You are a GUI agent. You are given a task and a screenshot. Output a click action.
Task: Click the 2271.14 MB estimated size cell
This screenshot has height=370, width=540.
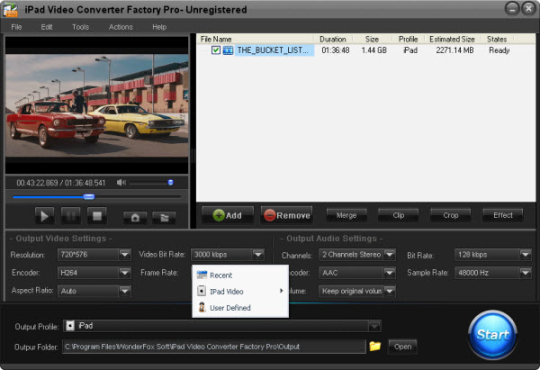click(455, 50)
